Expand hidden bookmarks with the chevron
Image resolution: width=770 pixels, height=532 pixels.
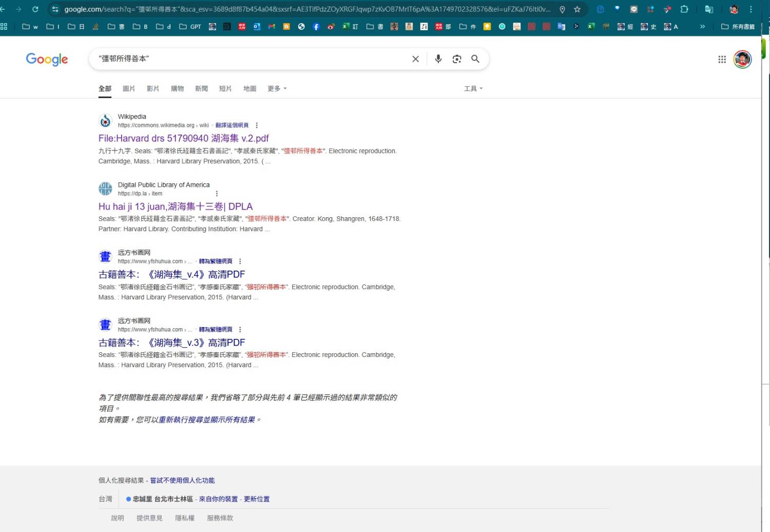pos(702,27)
